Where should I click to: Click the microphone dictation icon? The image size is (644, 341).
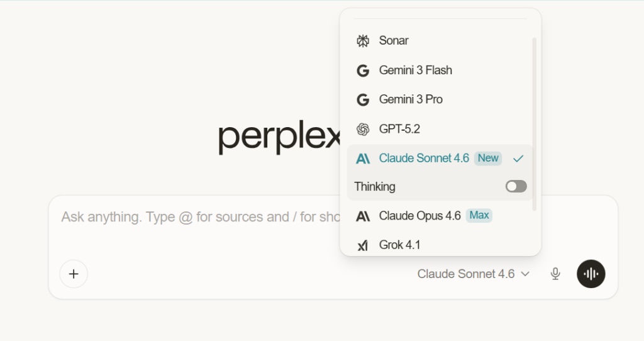pos(555,274)
